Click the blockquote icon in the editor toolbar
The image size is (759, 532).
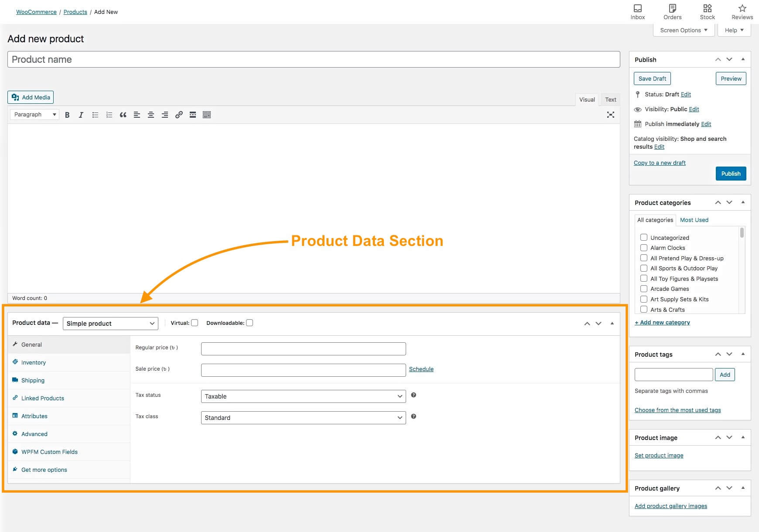123,115
